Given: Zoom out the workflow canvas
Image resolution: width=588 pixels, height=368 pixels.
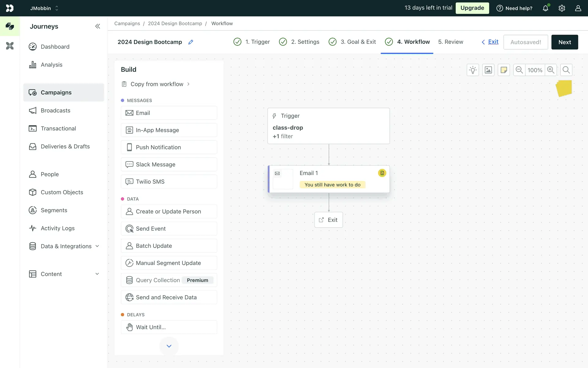Looking at the screenshot, I should pos(519,70).
